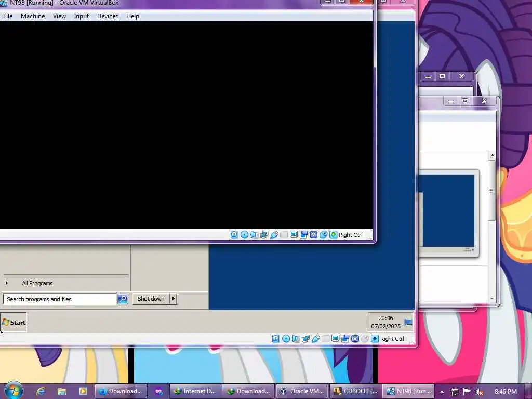
Task: Click Search programs and files field
Action: tap(60, 299)
